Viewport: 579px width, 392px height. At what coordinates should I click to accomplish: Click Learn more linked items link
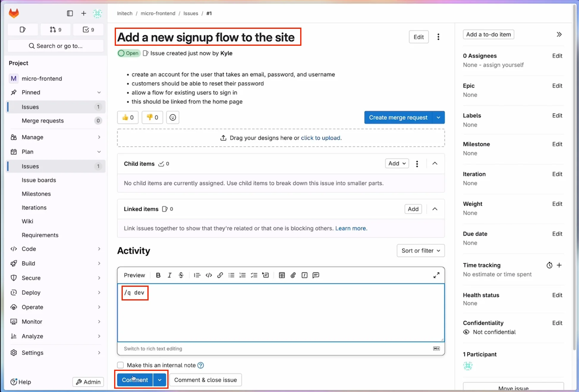click(x=350, y=228)
